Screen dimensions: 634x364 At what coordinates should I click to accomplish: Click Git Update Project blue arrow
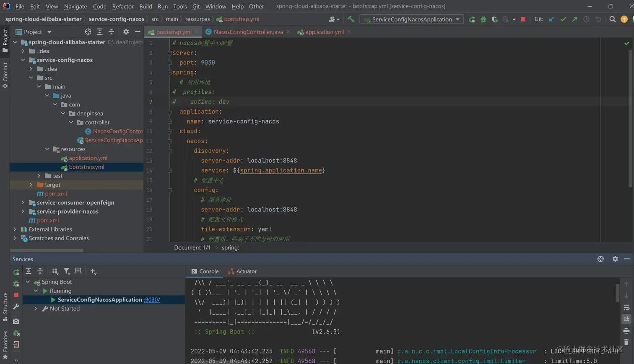coord(552,19)
